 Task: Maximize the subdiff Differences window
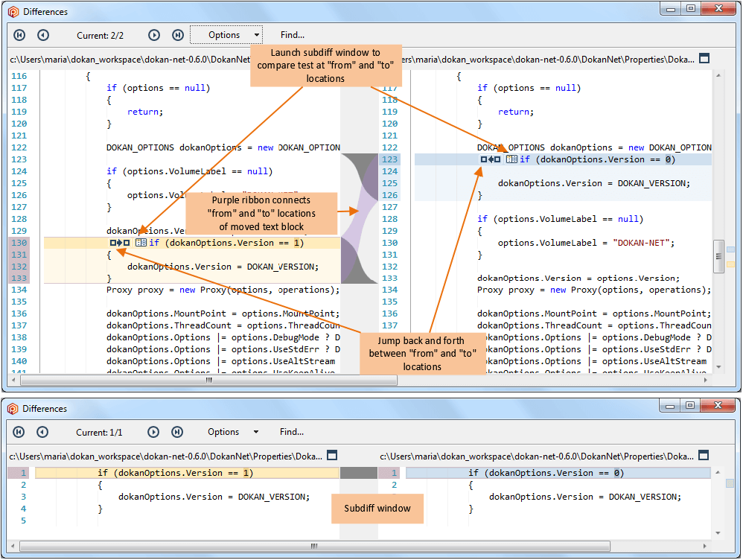[690, 405]
